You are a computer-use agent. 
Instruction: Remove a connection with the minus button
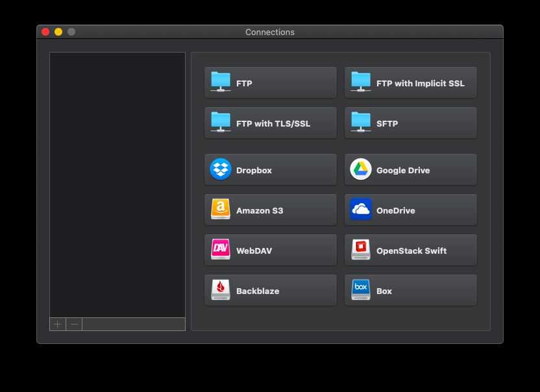pos(75,324)
